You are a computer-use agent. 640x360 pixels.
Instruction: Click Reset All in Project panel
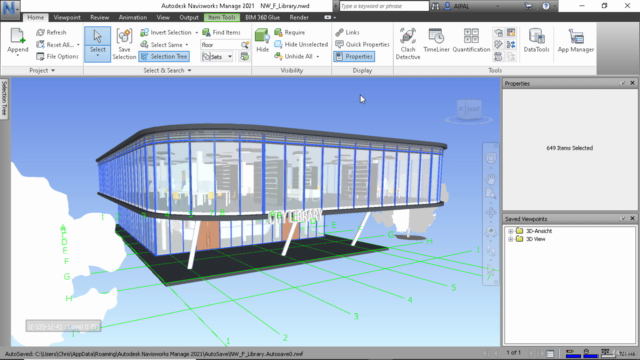[x=56, y=44]
